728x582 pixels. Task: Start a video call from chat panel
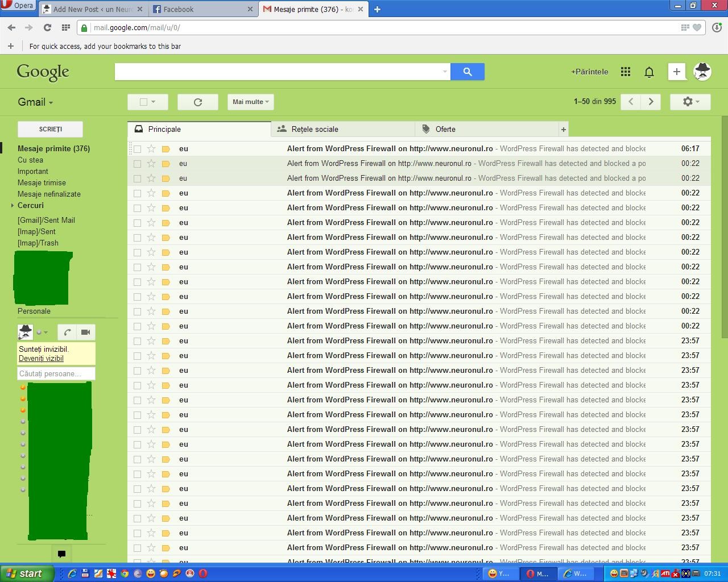[x=86, y=332]
